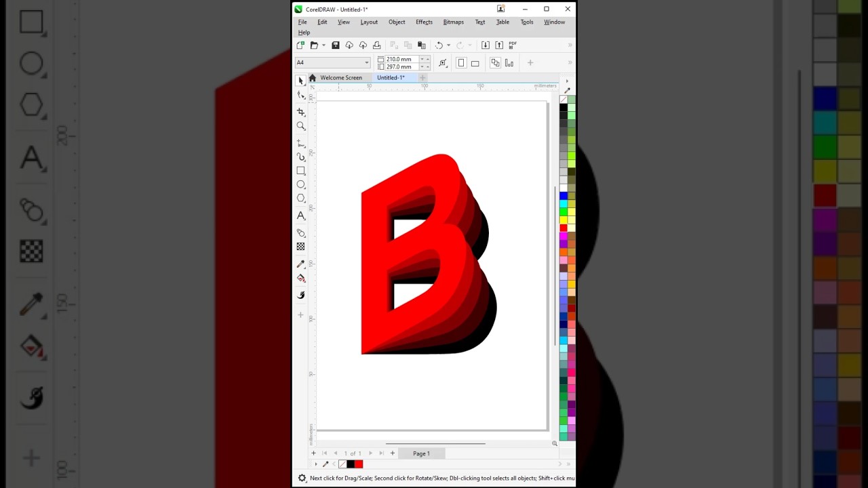Viewport: 868px width, 488px height.
Task: Click the property bar add plus button
Action: click(x=530, y=63)
